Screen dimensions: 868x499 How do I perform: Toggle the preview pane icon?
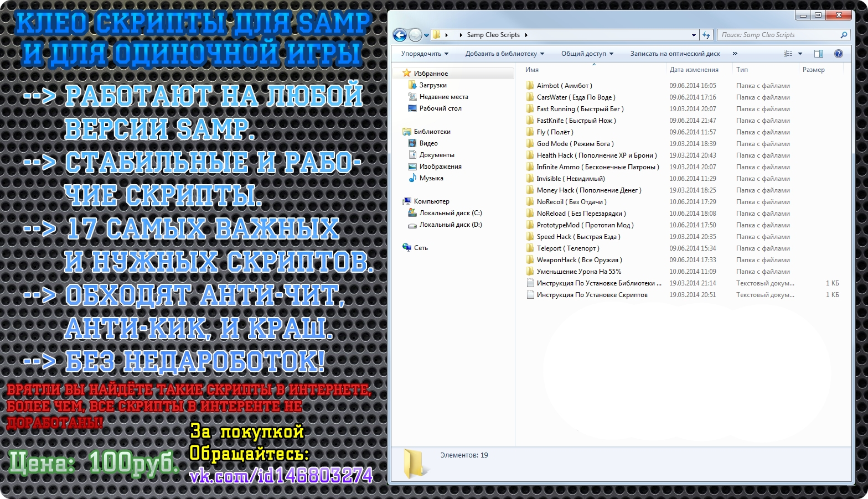click(819, 54)
